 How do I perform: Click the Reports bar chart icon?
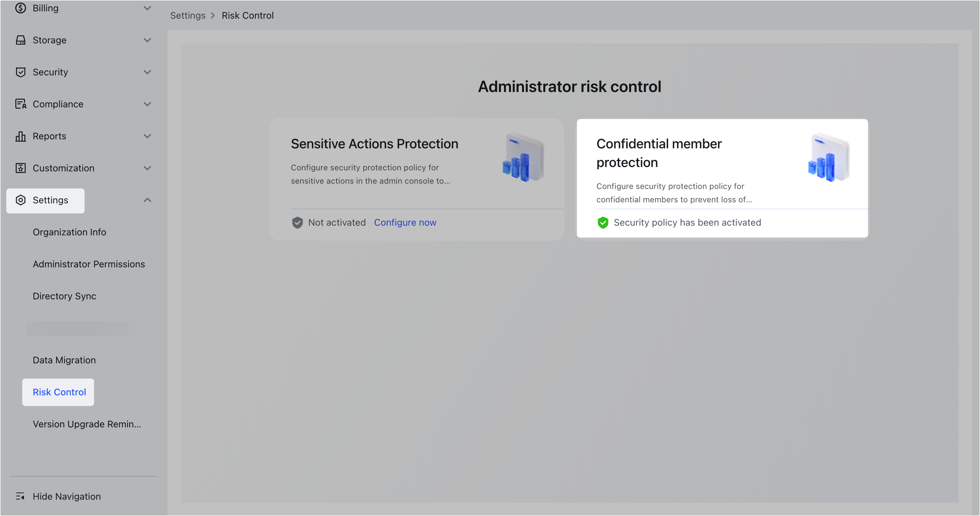point(21,136)
